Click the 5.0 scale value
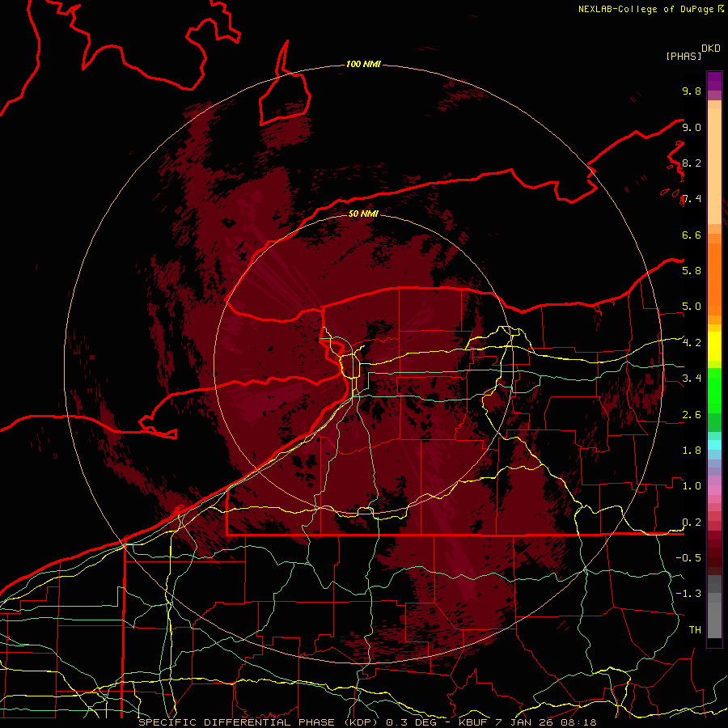 [692, 307]
